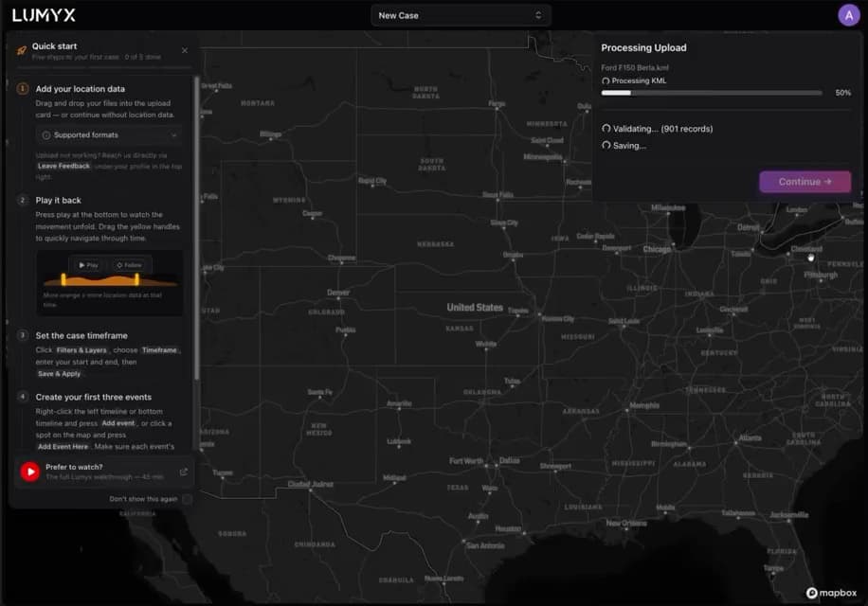Click the Mapbox logo

tap(831, 593)
